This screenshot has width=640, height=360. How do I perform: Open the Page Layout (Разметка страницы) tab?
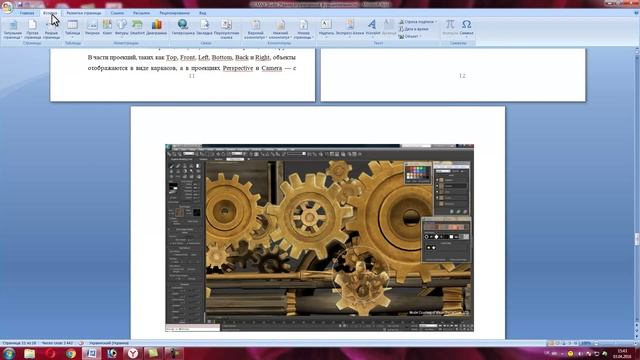[84, 13]
